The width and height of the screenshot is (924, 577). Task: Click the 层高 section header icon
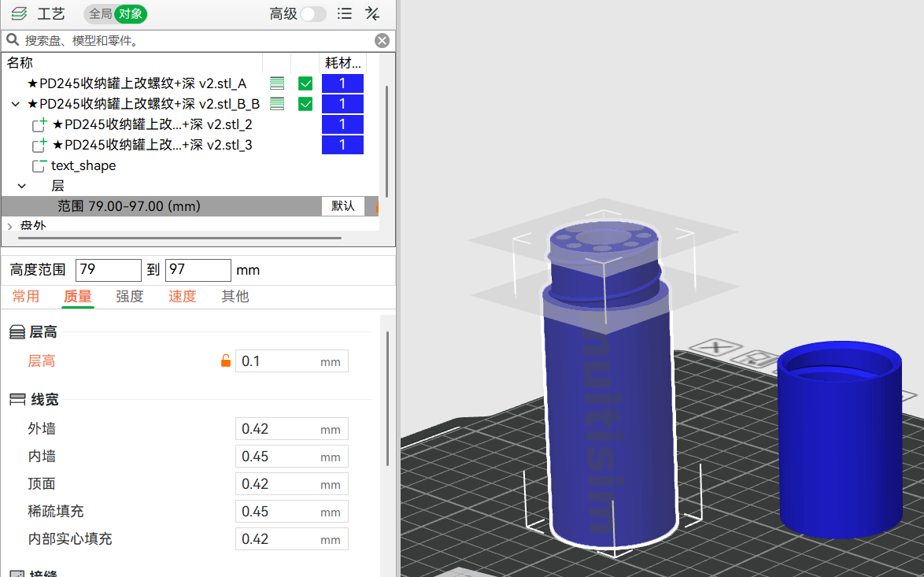pos(17,332)
